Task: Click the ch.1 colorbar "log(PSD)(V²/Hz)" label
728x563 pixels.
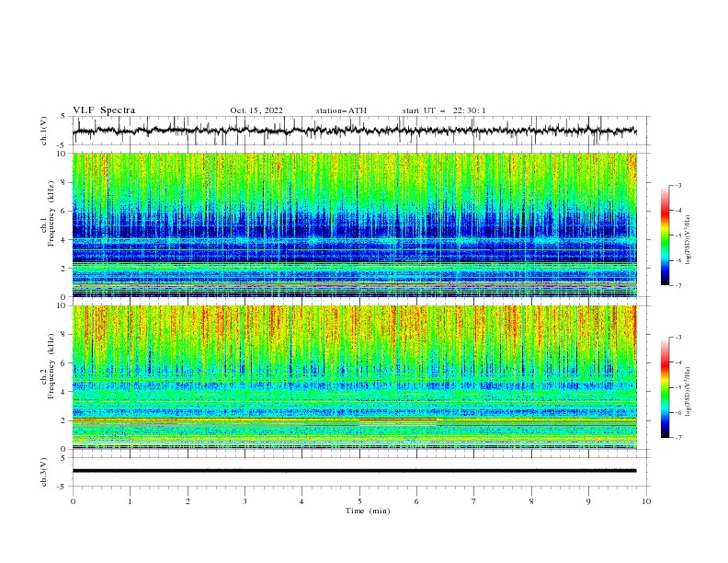Action: [x=688, y=239]
